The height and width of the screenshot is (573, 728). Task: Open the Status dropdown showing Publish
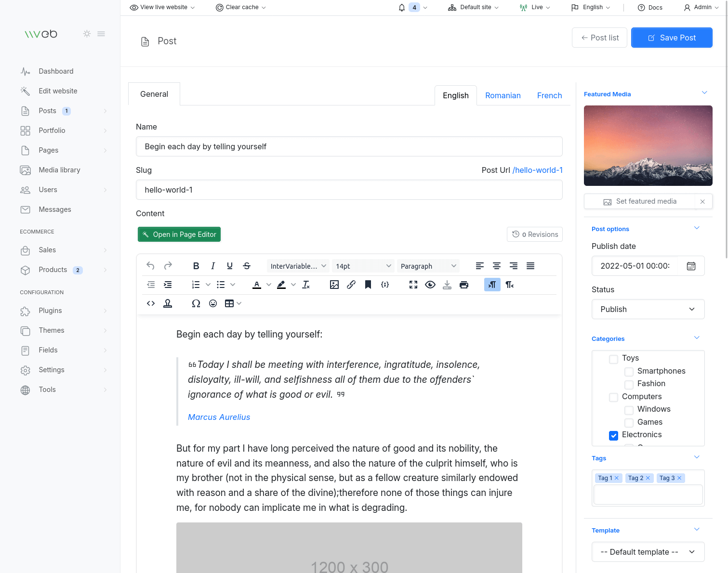tap(648, 309)
